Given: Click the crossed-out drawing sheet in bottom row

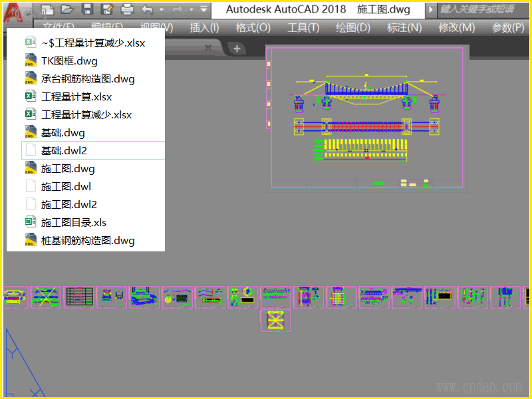Looking at the screenshot, I should click(46, 297).
